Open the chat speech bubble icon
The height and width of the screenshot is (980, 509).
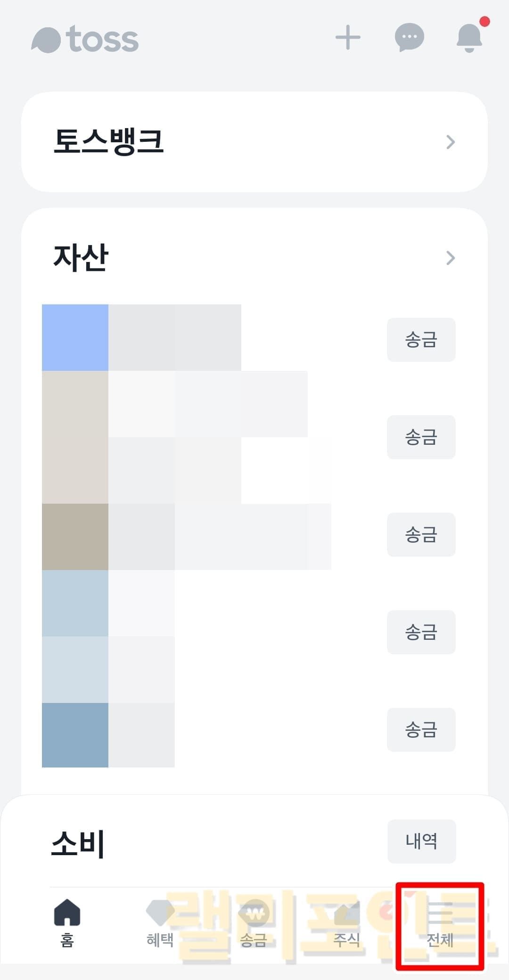point(409,37)
